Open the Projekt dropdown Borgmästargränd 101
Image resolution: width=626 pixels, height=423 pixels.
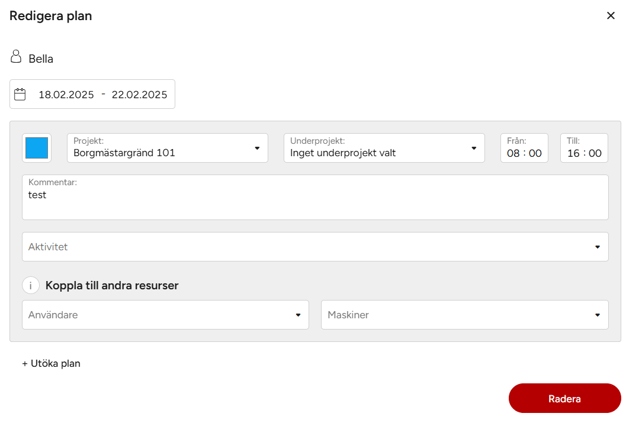(168, 148)
